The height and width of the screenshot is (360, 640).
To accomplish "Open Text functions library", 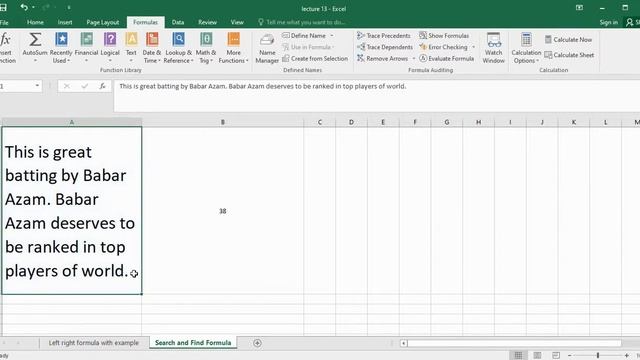I will click(x=131, y=48).
